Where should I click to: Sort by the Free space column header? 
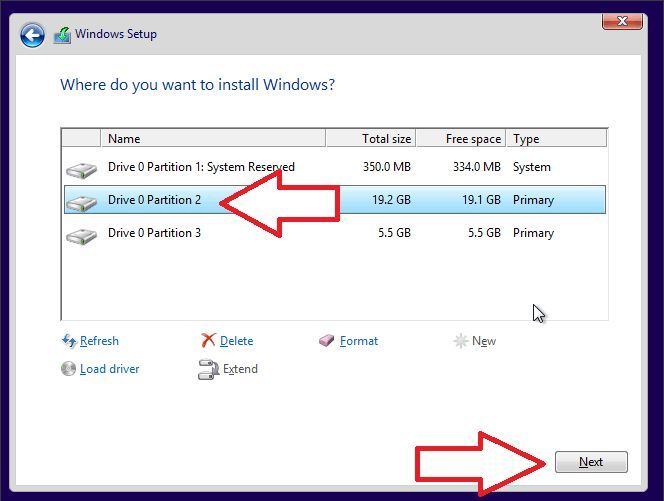point(461,138)
